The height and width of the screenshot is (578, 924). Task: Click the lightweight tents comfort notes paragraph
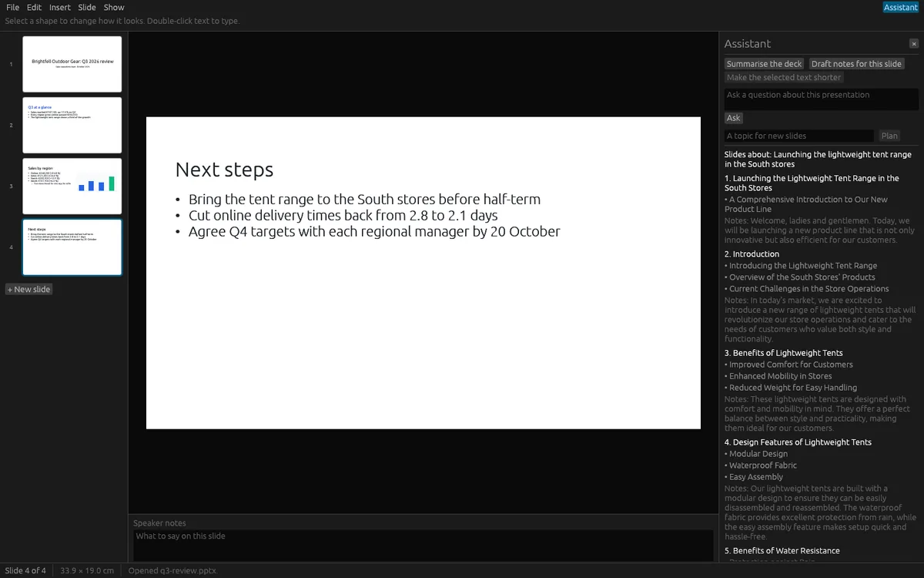[x=816, y=414]
